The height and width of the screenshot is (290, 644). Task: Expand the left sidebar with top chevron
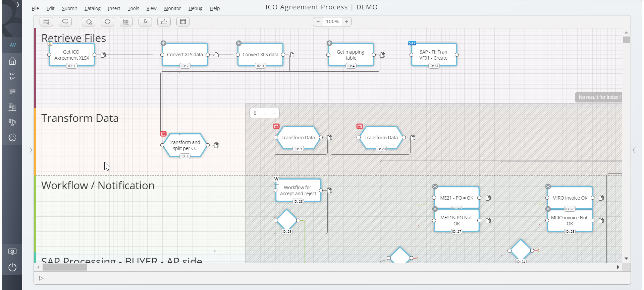[18, 5]
